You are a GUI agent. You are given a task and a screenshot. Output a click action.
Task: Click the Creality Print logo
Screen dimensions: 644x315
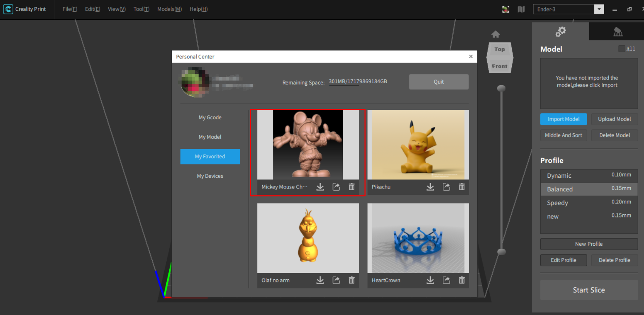[8, 9]
